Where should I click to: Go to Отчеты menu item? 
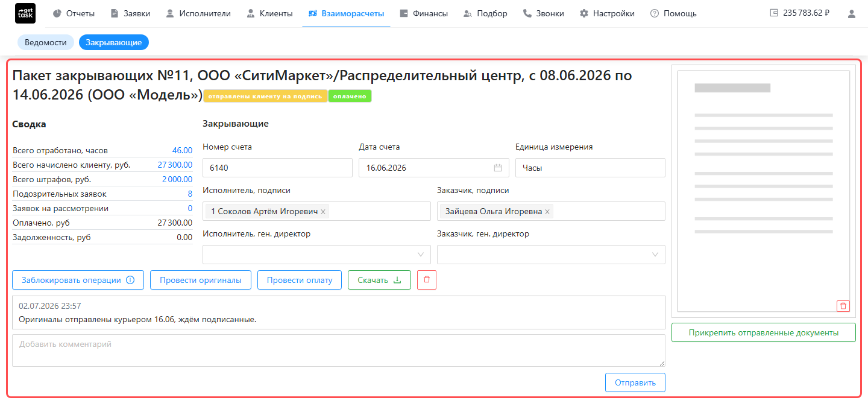[x=74, y=13]
